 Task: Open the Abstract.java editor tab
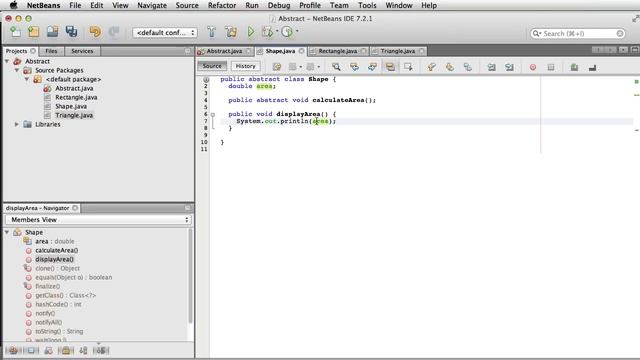(x=224, y=51)
